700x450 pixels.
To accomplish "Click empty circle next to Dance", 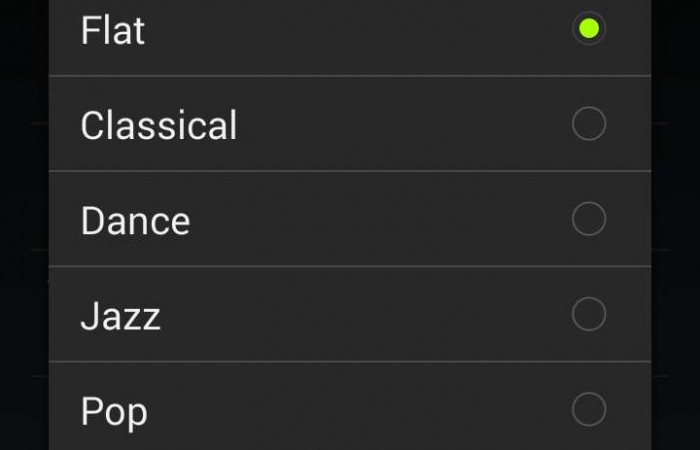I will (x=588, y=219).
